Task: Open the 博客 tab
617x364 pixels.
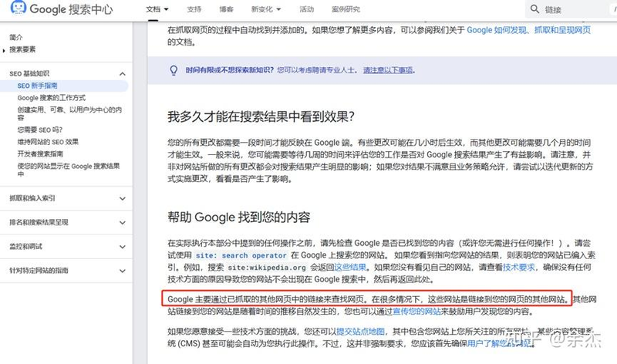Action: pyautogui.click(x=226, y=9)
